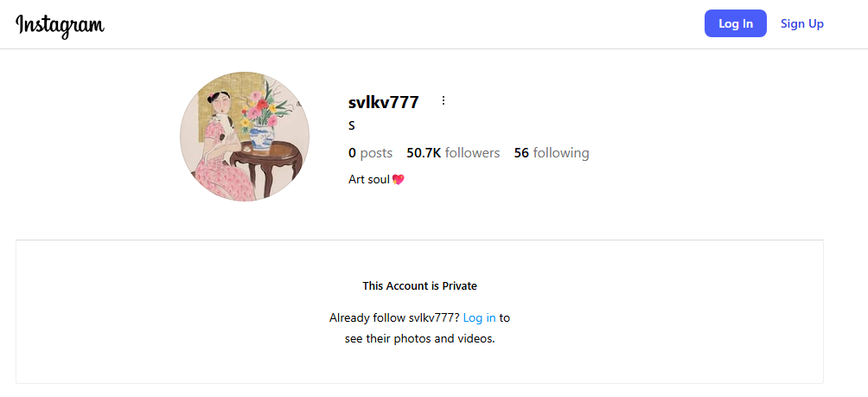Click the pink heart emoji in bio
Viewport: 868px width, 397px height.
[x=398, y=179]
